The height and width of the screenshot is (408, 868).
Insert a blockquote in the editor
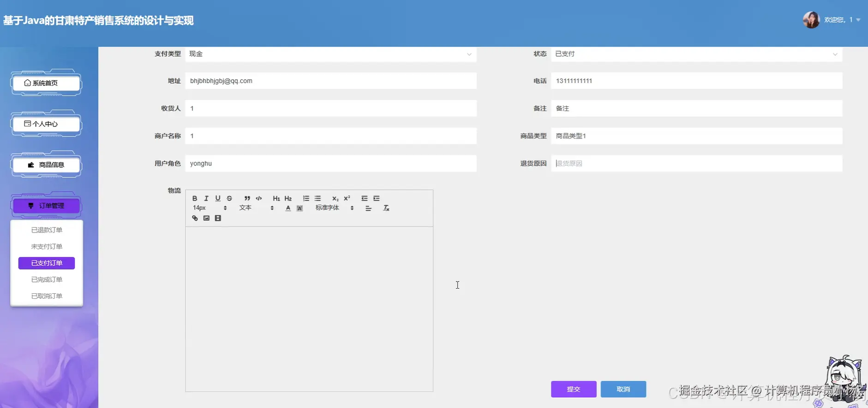click(247, 198)
